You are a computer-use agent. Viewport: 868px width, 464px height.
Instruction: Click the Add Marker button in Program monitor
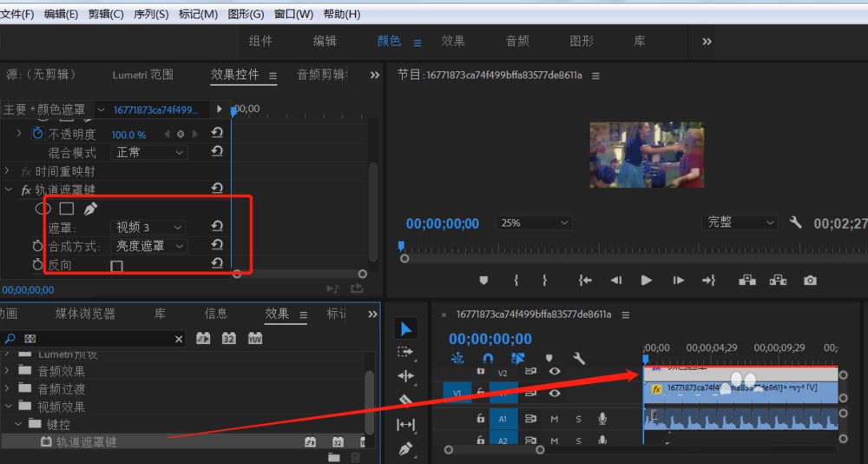tap(483, 280)
